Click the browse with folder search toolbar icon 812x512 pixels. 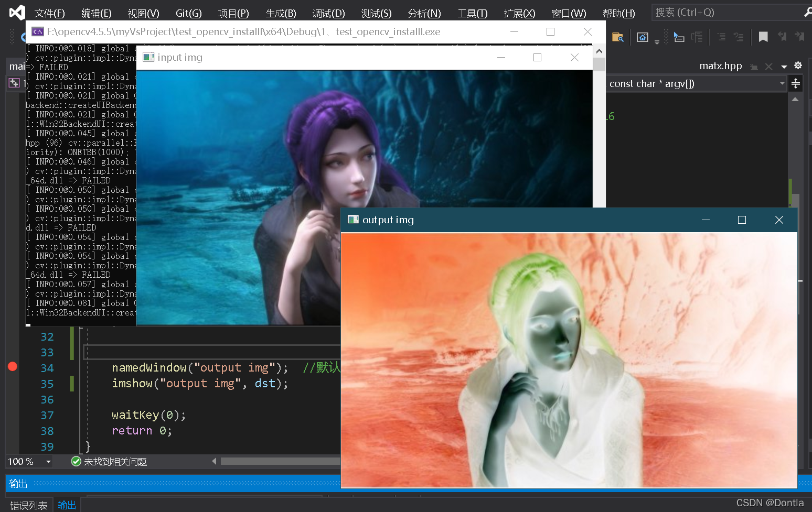point(618,37)
